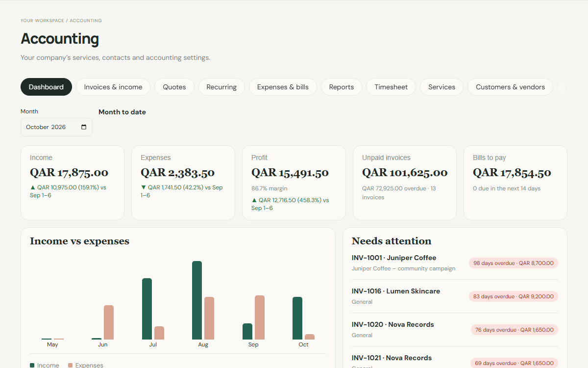
Task: Click Bills to pay amount QAR 17,854.50
Action: pyautogui.click(x=512, y=173)
